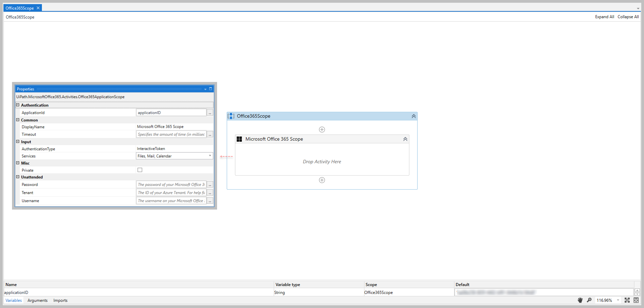This screenshot has width=644, height=308.
Task: Click the String variable type cell
Action: [x=319, y=293]
